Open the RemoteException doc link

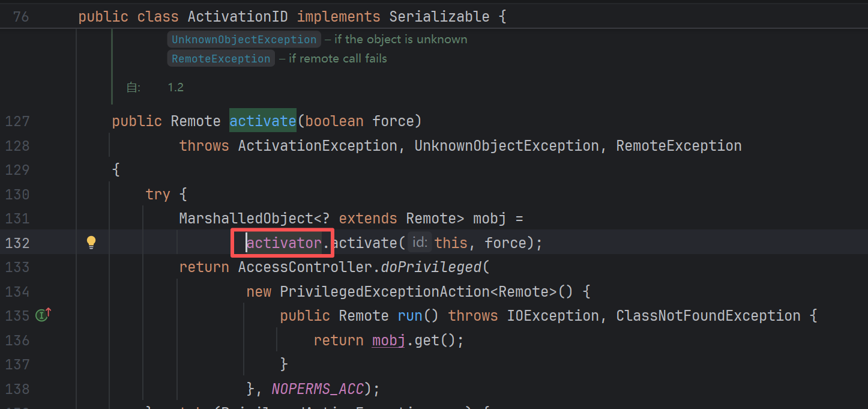pos(221,59)
